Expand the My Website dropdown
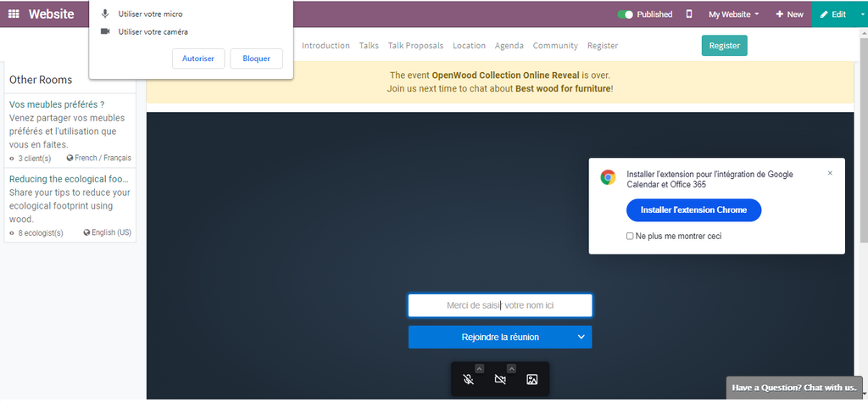The image size is (868, 402). 733,14
